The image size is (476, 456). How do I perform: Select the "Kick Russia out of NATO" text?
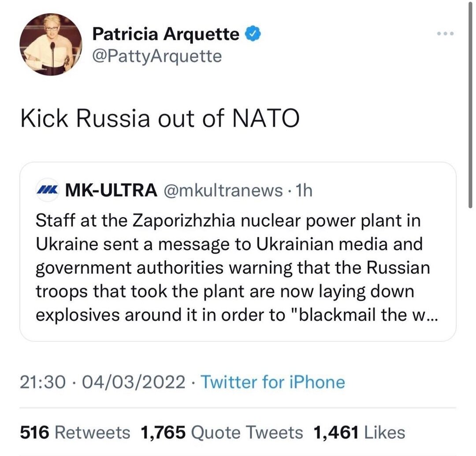160,120
